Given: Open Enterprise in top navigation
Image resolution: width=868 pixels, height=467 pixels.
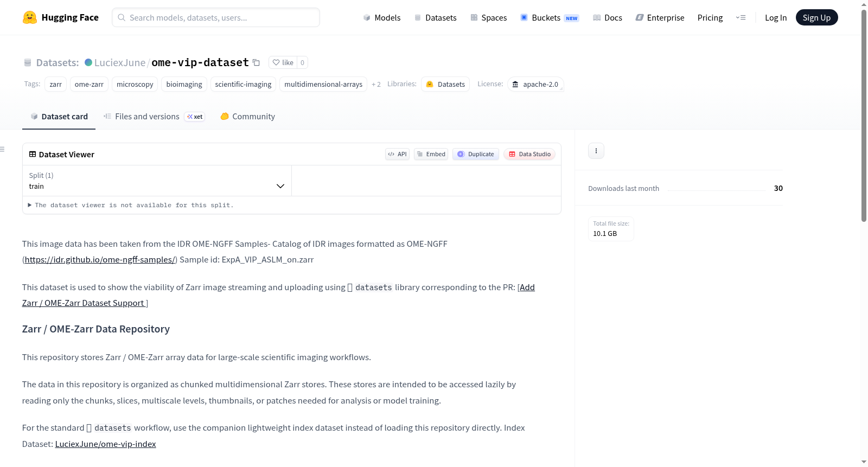Looking at the screenshot, I should [660, 17].
